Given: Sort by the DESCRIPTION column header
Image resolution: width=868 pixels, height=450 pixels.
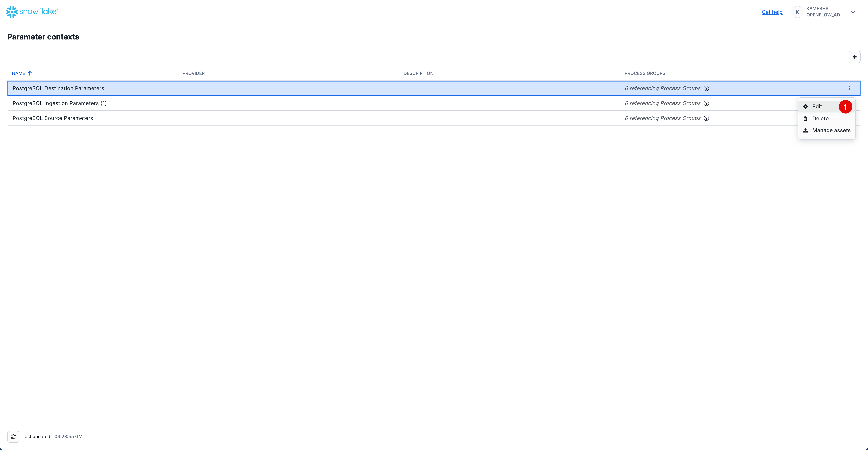Looking at the screenshot, I should pos(418,73).
